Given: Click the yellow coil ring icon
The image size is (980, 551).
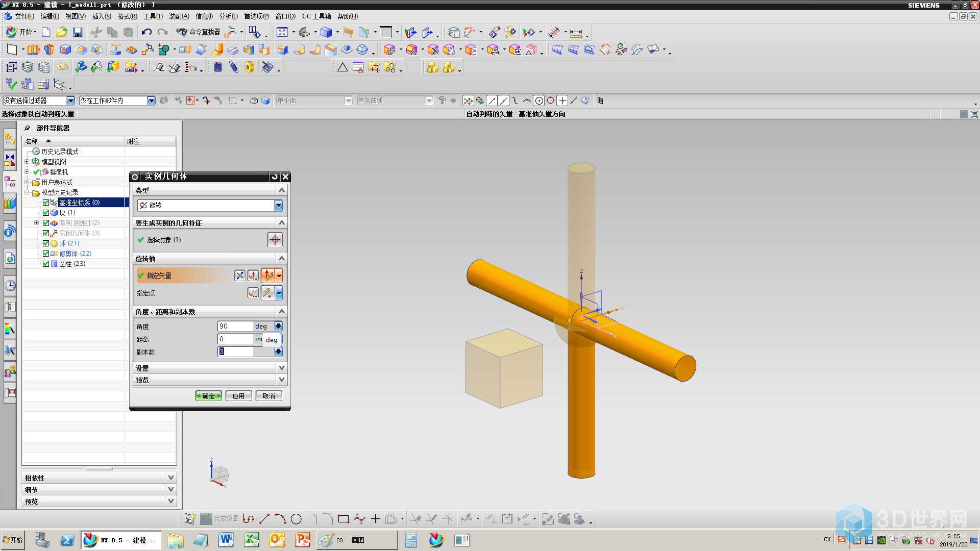Looking at the screenshot, I should [249, 67].
